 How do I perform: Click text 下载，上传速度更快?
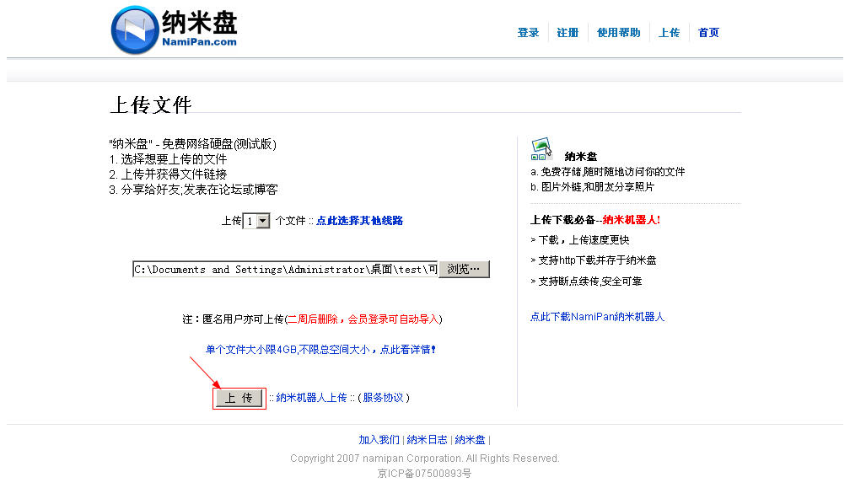(x=584, y=240)
